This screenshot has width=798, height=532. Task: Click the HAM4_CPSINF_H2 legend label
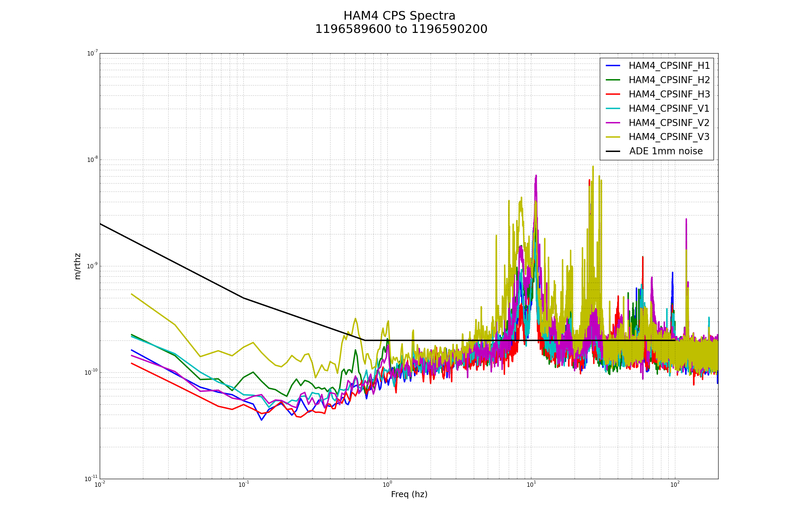(x=669, y=80)
